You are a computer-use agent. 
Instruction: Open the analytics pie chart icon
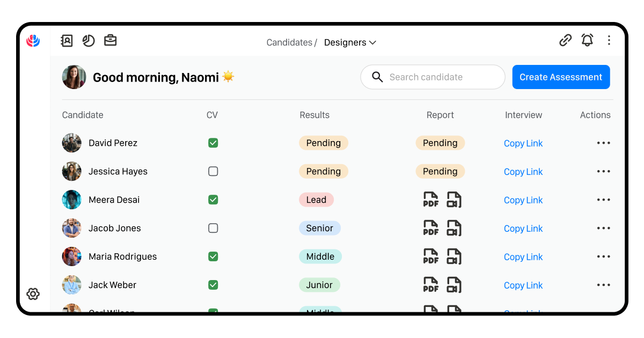point(89,41)
